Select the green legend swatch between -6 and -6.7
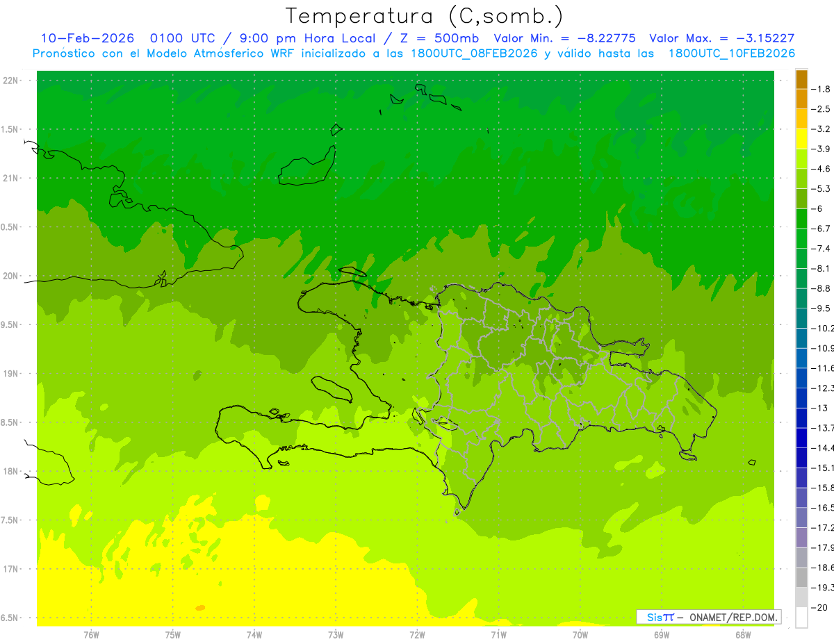834x644 pixels. pyautogui.click(x=801, y=219)
